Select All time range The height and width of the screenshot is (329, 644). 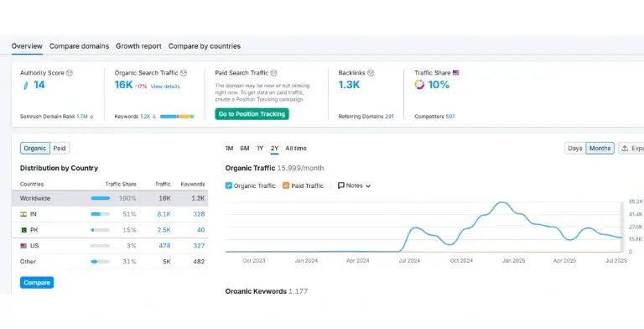(x=296, y=149)
